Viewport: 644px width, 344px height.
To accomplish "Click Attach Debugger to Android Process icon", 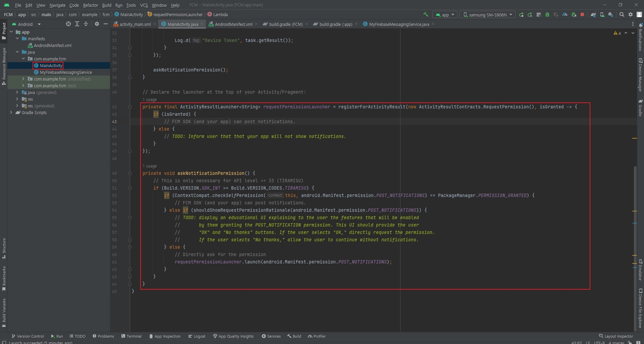I will 574,15.
